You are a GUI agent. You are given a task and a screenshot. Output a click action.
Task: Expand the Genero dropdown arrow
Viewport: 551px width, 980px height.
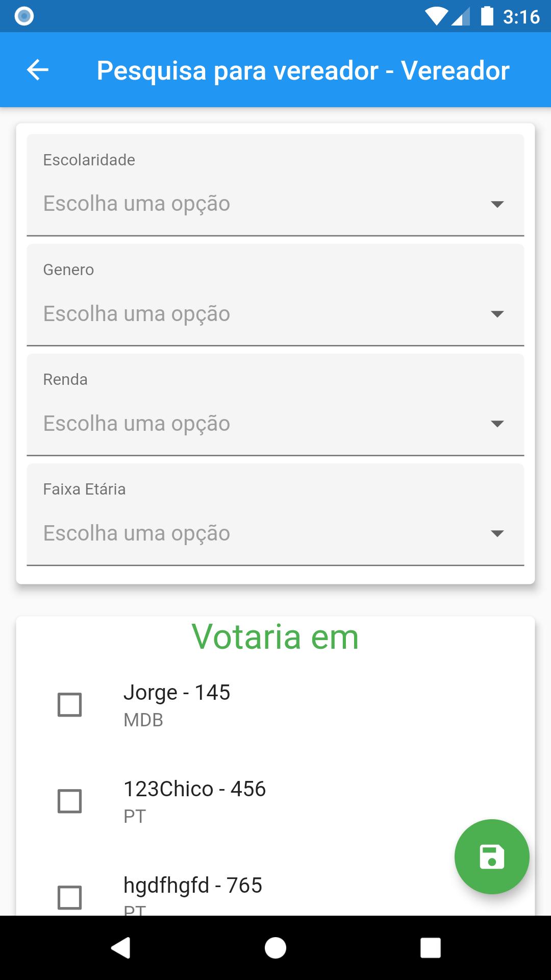[x=497, y=314]
